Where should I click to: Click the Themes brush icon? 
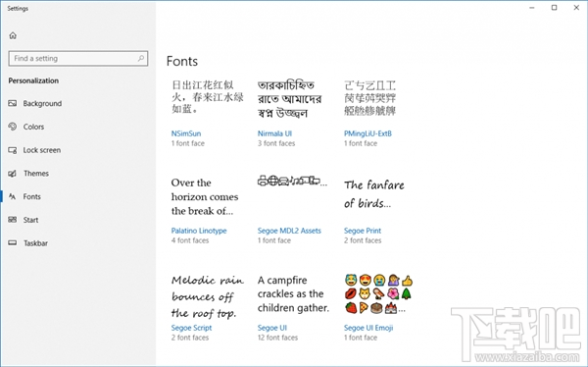(x=13, y=173)
